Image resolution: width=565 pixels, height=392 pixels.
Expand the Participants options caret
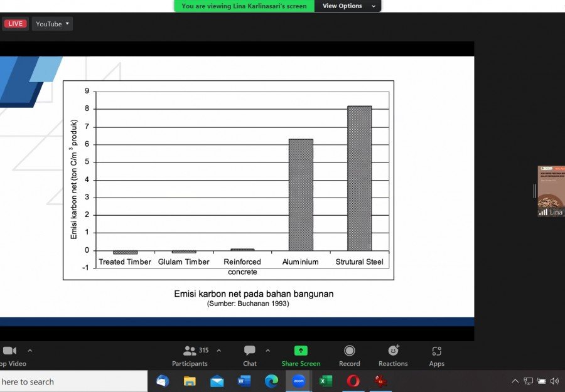(218, 351)
